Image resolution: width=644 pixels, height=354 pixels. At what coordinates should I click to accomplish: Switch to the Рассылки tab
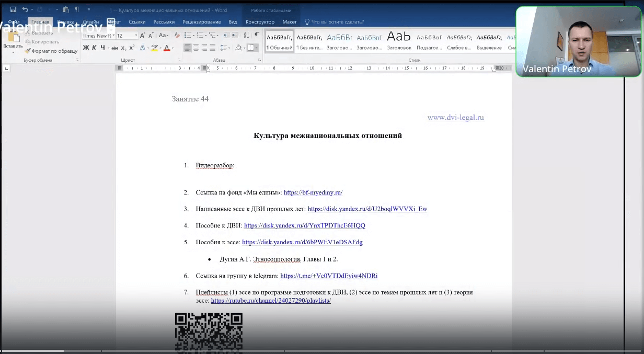tap(164, 22)
